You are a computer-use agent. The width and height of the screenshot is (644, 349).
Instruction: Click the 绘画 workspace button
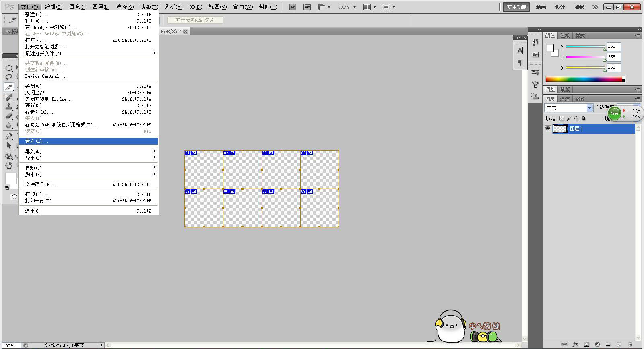tap(541, 7)
